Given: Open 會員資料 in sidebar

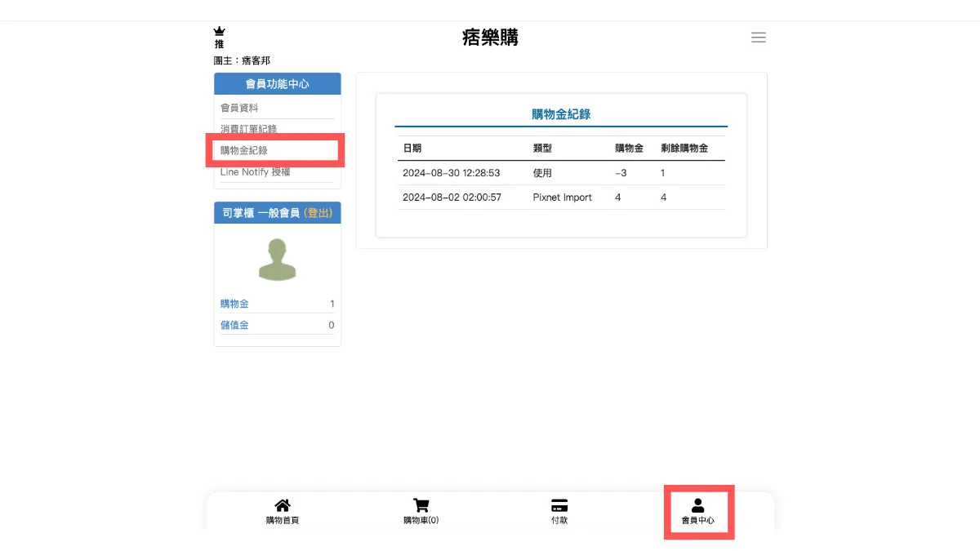Looking at the screenshot, I should tap(239, 108).
